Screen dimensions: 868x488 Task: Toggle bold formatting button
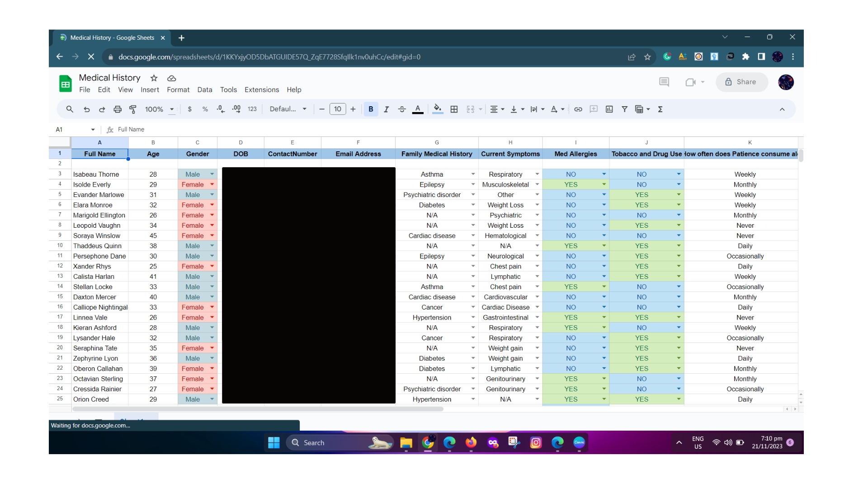pos(371,109)
